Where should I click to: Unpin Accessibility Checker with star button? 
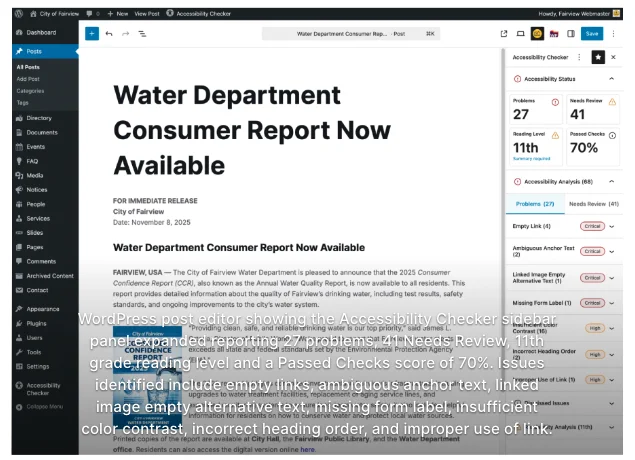click(x=598, y=57)
